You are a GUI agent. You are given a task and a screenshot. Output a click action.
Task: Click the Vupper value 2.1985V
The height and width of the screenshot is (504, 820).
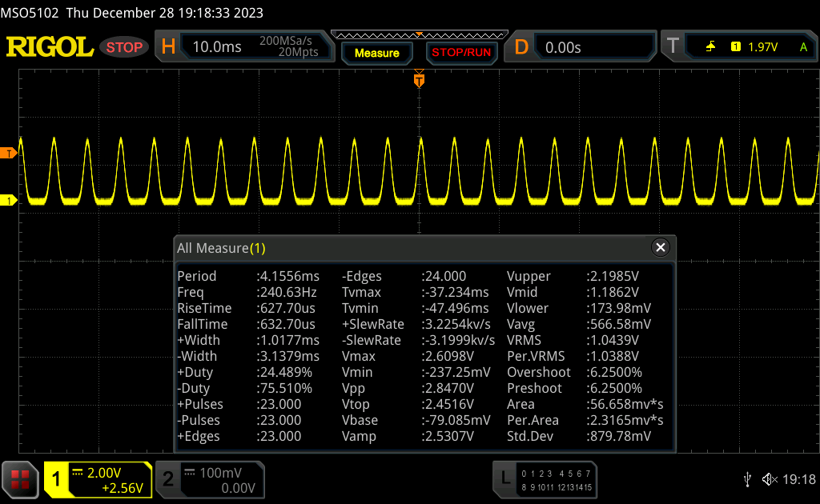613,276
